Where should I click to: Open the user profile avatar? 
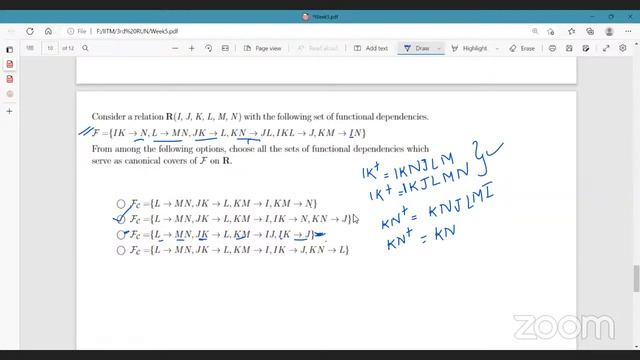[609, 31]
